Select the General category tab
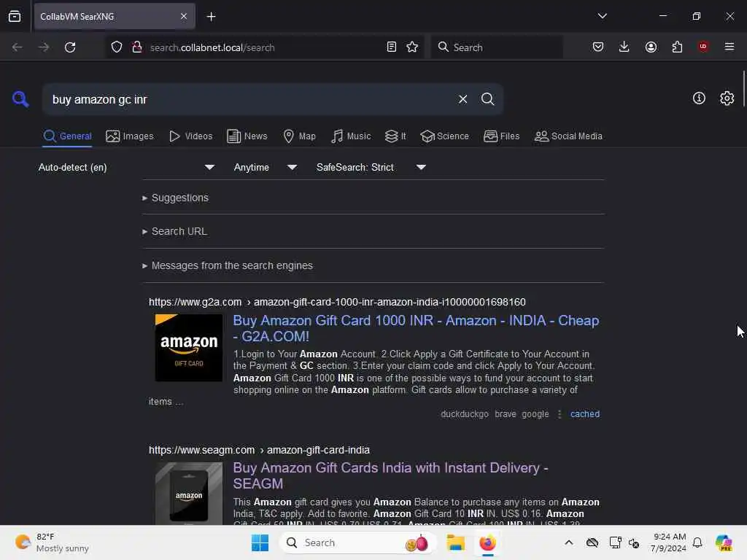747x560 pixels. 68,136
